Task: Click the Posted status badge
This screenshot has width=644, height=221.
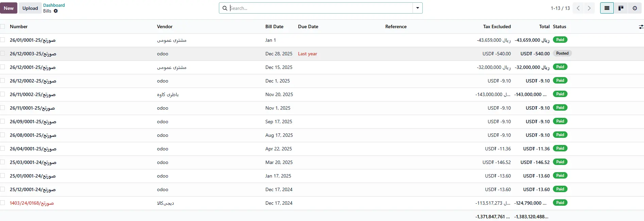Action: [x=562, y=53]
